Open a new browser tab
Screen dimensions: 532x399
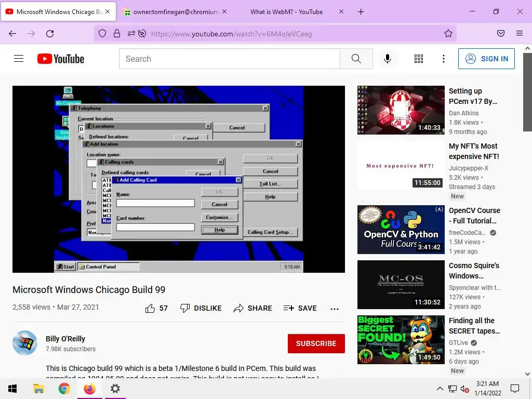pos(361,12)
